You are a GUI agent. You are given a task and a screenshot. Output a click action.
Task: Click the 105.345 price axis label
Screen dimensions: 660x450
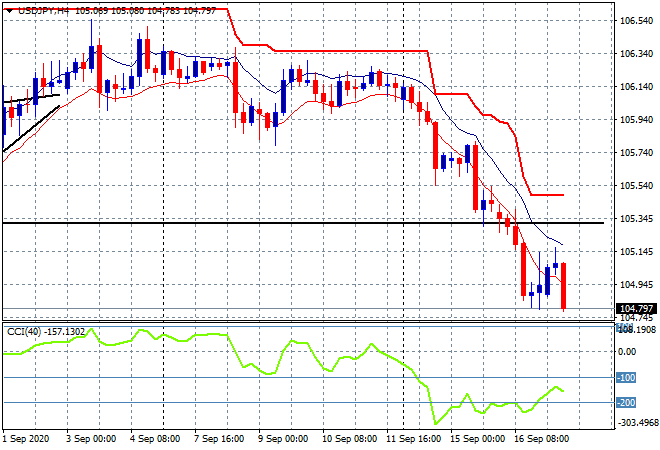(636, 218)
